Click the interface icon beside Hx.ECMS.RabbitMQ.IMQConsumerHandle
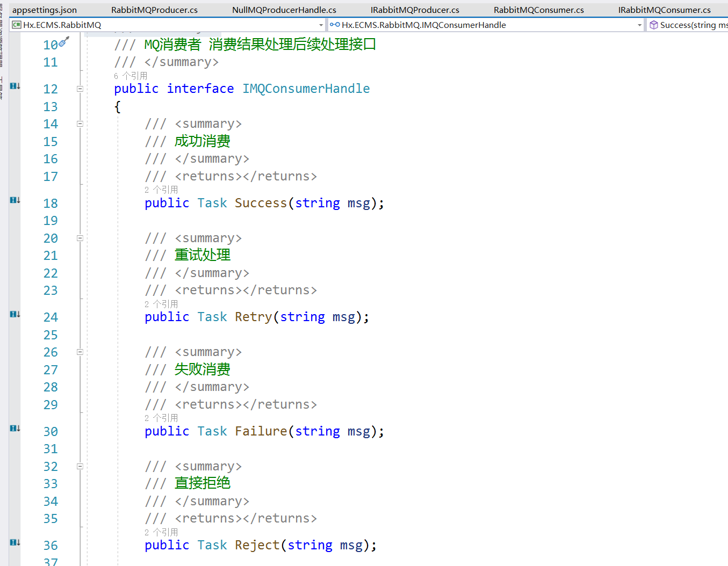Image resolution: width=728 pixels, height=566 pixels. (335, 25)
